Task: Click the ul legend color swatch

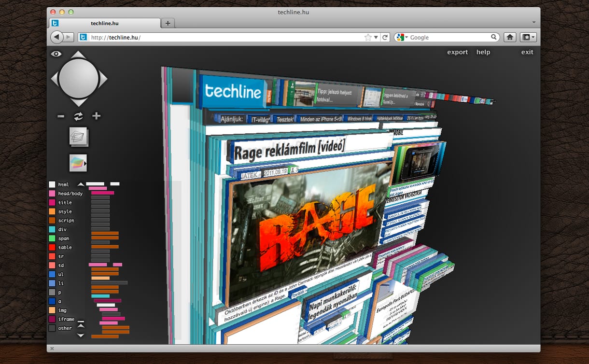Action: pos(52,274)
